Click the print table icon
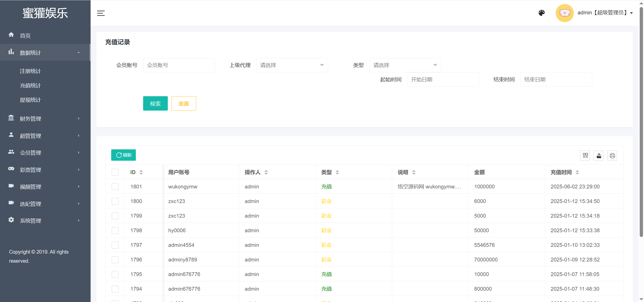 [612, 155]
